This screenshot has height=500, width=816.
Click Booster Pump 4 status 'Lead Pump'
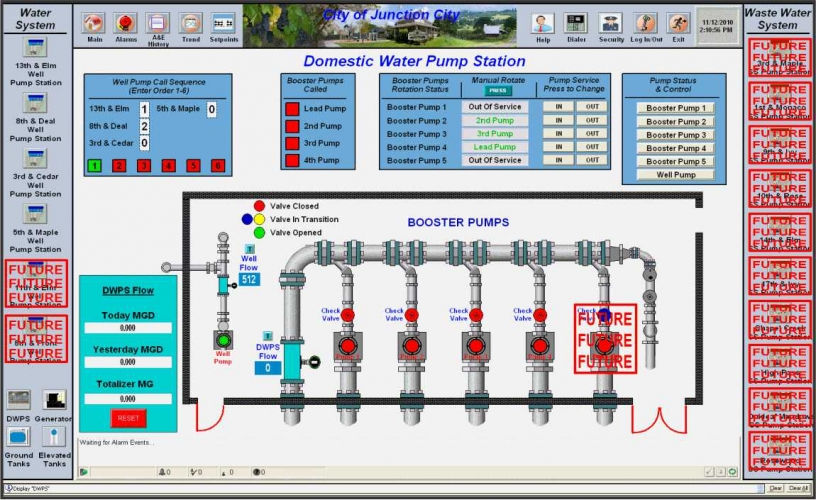tap(494, 147)
